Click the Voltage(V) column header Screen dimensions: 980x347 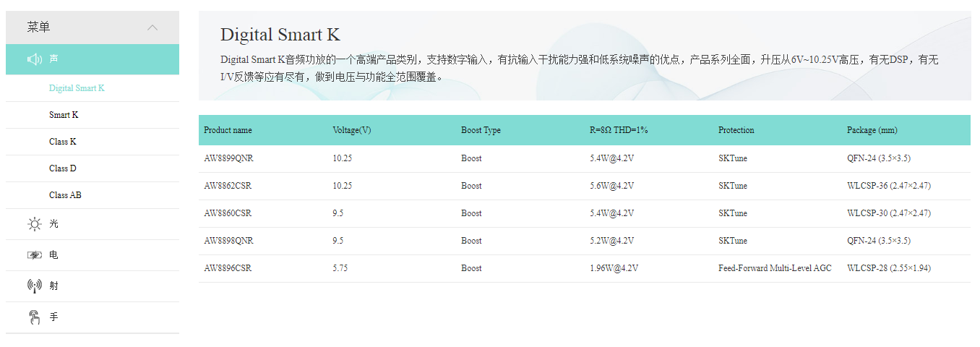click(x=352, y=130)
